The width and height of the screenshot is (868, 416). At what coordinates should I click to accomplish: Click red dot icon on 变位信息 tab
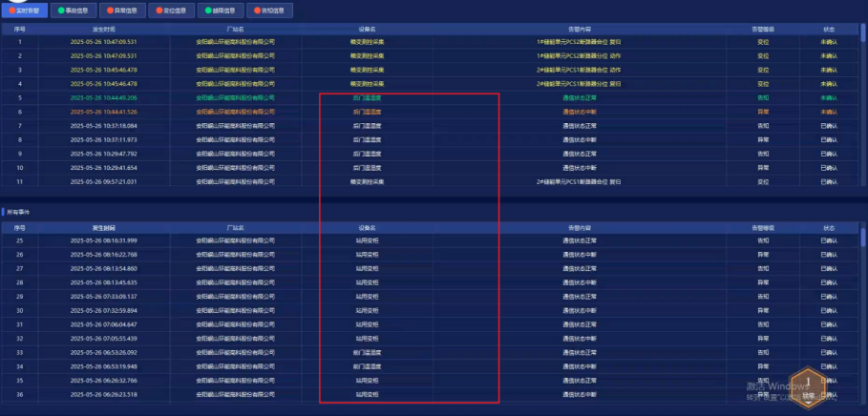tap(159, 10)
